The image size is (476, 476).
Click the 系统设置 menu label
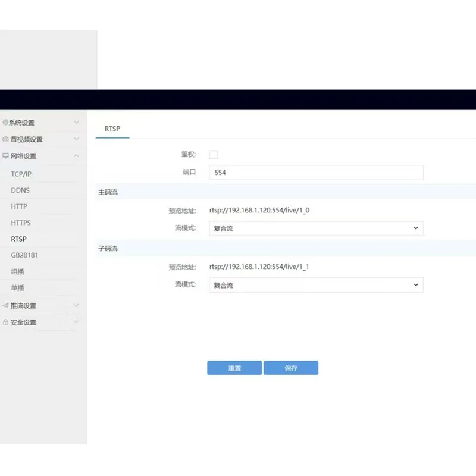click(21, 123)
